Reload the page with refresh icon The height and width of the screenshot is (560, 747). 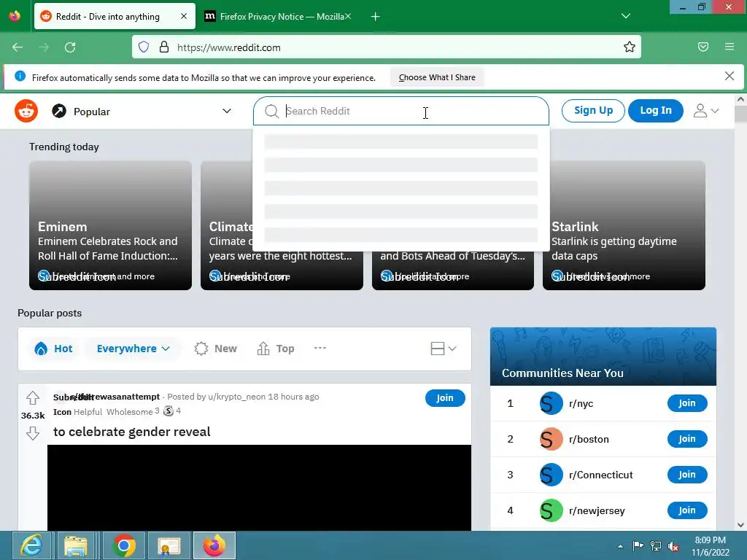[x=70, y=47]
